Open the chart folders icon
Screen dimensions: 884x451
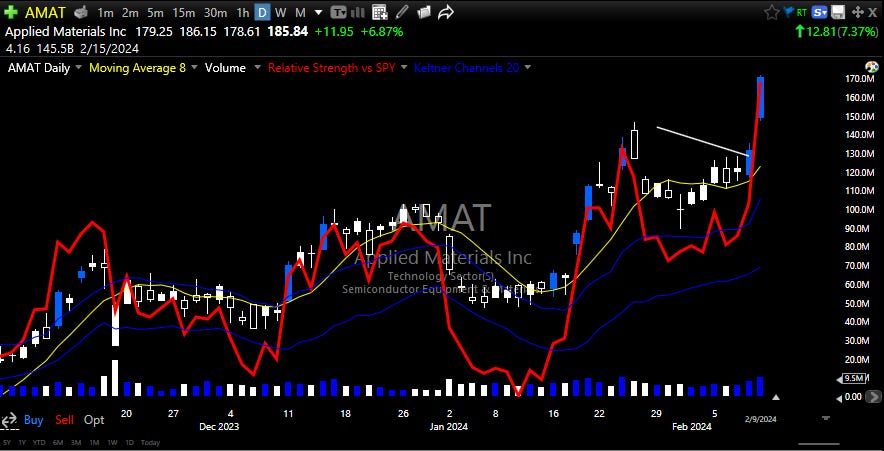[423, 12]
